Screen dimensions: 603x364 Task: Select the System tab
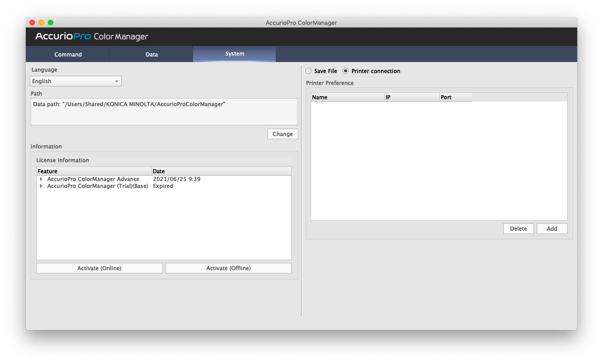(234, 54)
